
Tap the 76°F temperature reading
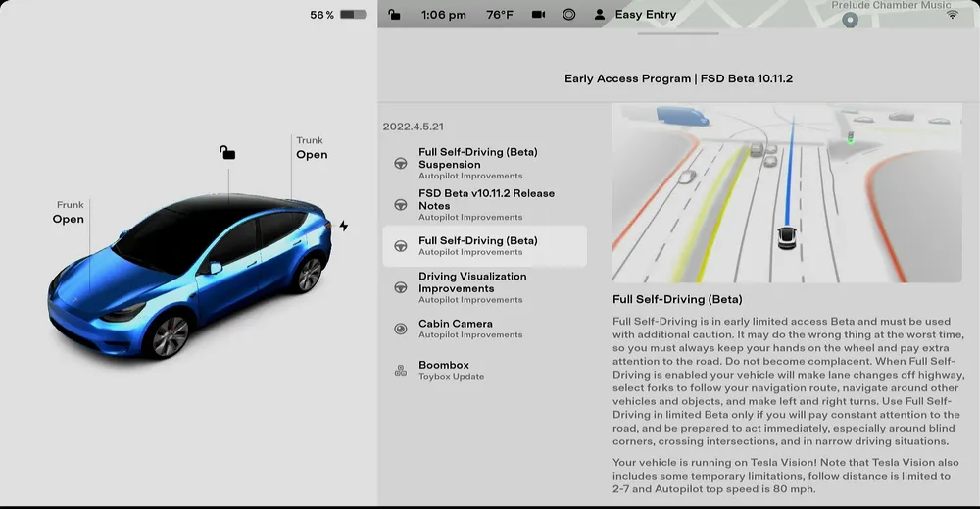tap(500, 15)
